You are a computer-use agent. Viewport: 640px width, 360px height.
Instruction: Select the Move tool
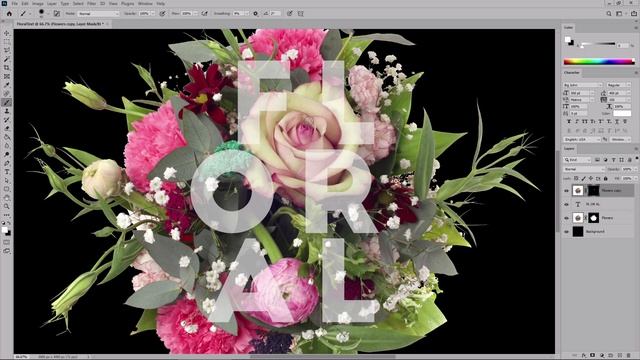(7, 33)
